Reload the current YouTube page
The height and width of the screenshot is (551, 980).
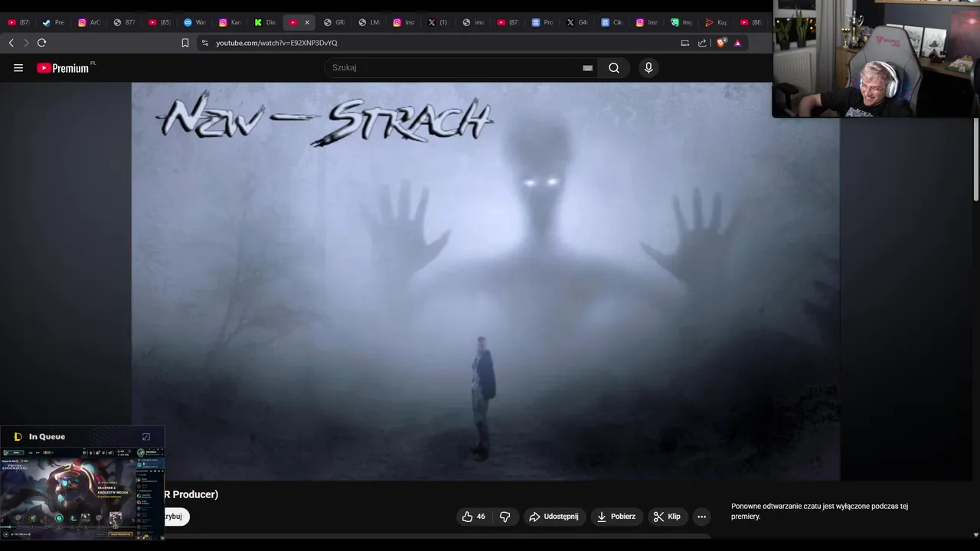coord(42,43)
